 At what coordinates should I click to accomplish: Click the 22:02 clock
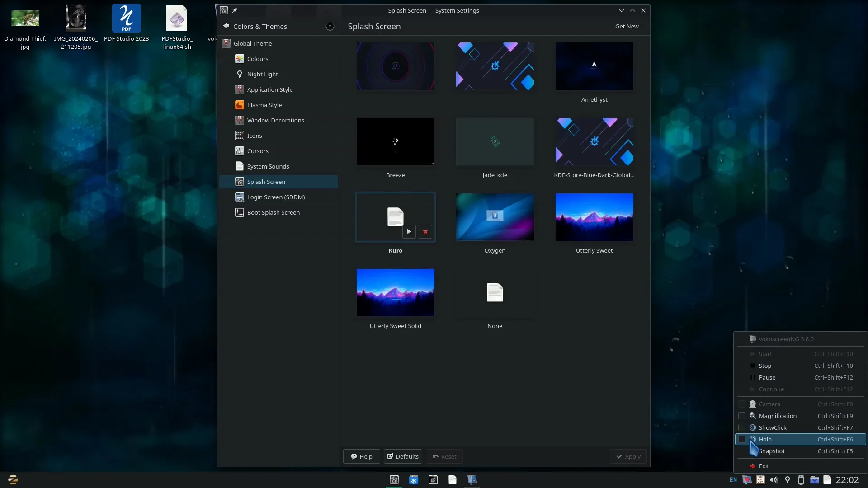pyautogui.click(x=847, y=480)
